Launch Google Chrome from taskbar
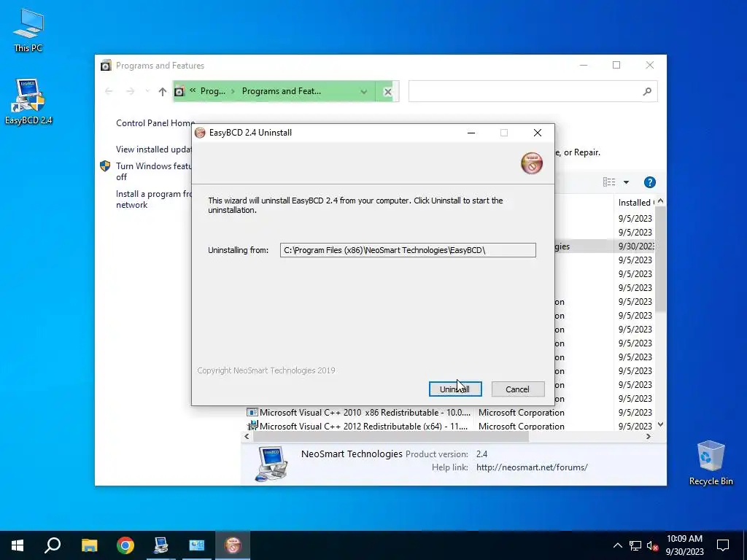Viewport: 747px width, 560px height. click(125, 545)
